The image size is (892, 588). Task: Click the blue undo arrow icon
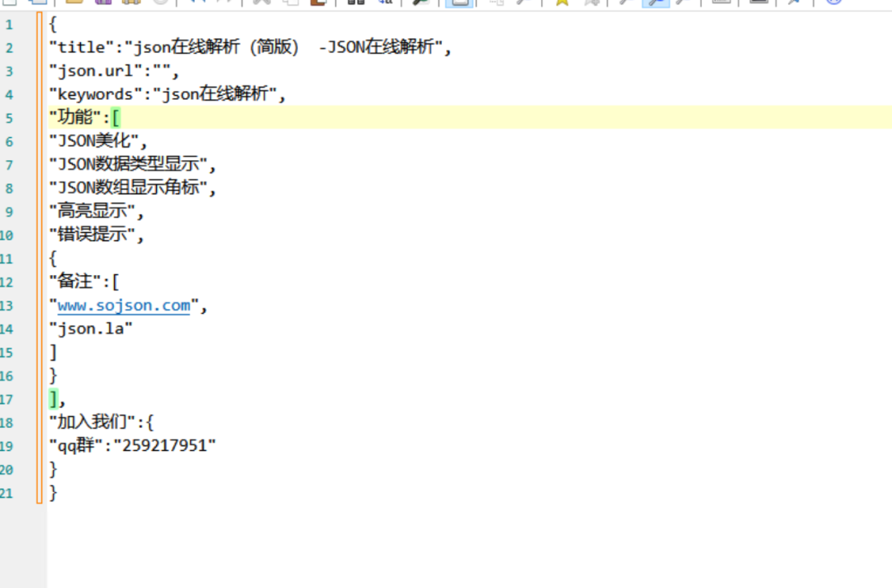tap(197, 2)
